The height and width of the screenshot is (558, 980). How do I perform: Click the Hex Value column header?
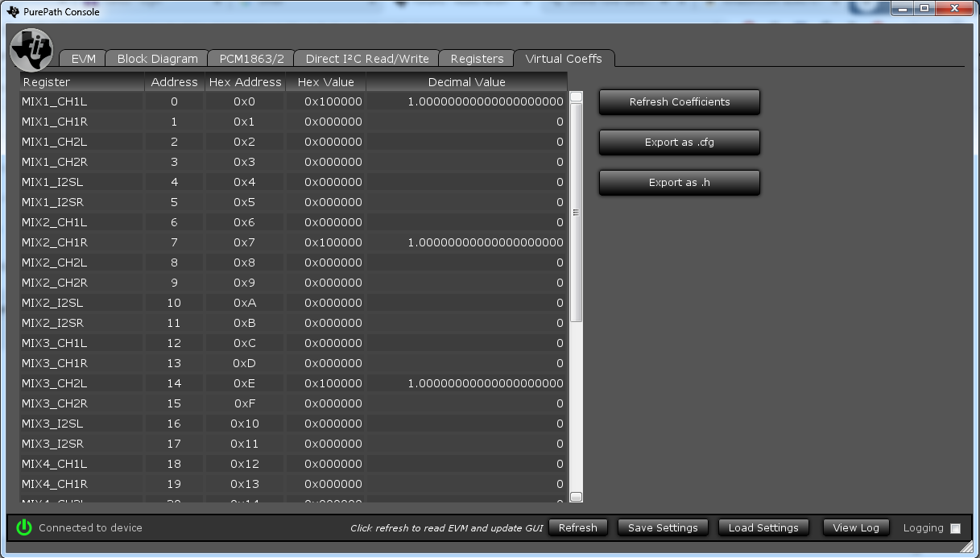click(326, 82)
